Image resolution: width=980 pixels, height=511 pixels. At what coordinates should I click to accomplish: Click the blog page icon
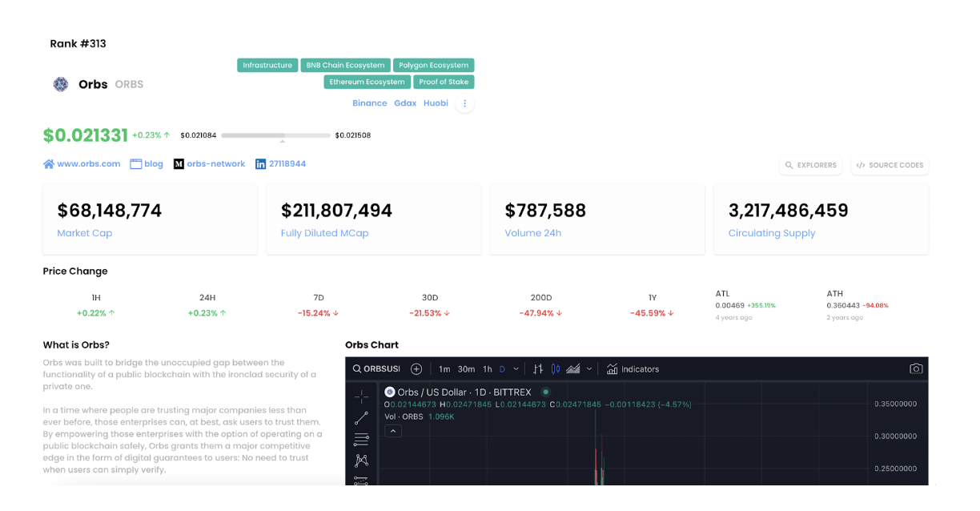[x=136, y=164]
